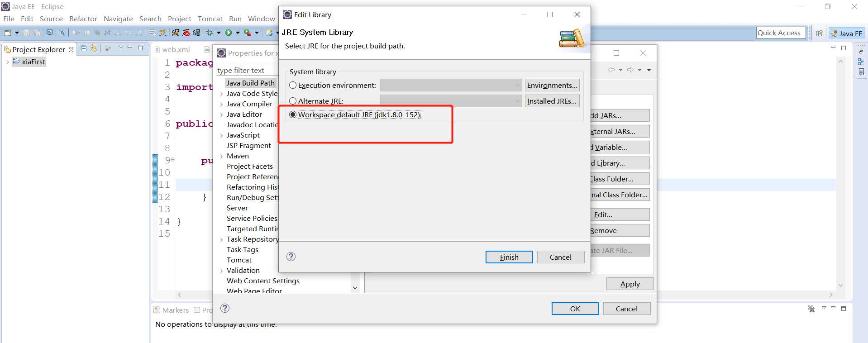Minimize the Project Explorer view
Screen dimensions: 868x343
pos(130,47)
